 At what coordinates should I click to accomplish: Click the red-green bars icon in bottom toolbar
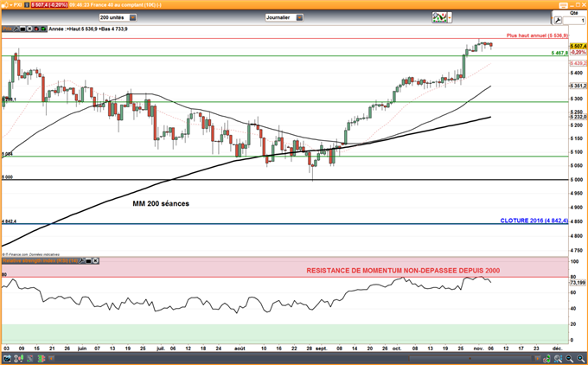click(42, 358)
